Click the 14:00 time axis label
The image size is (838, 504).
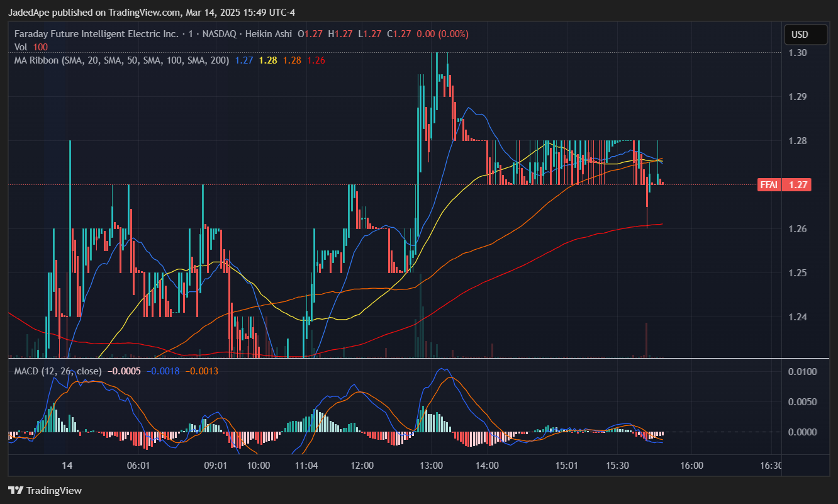pos(488,466)
